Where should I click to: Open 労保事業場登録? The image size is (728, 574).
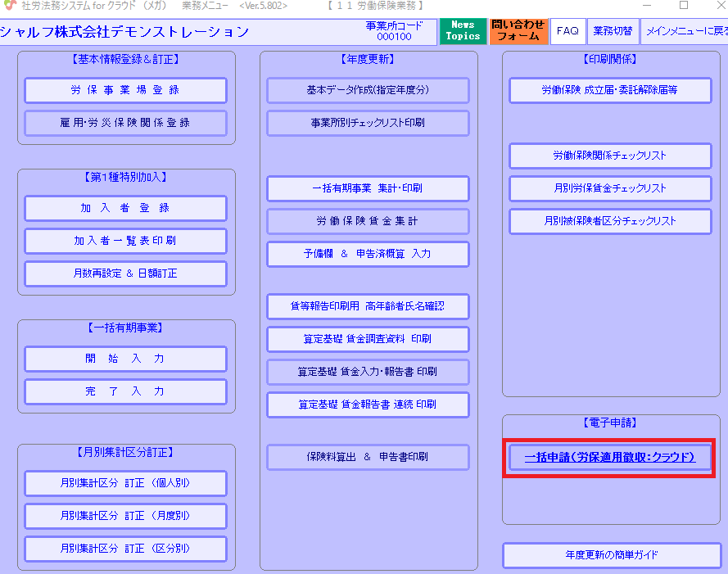(125, 90)
